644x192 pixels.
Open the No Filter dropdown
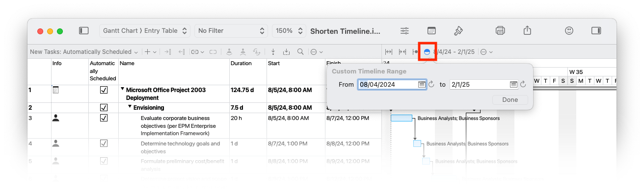[231, 30]
